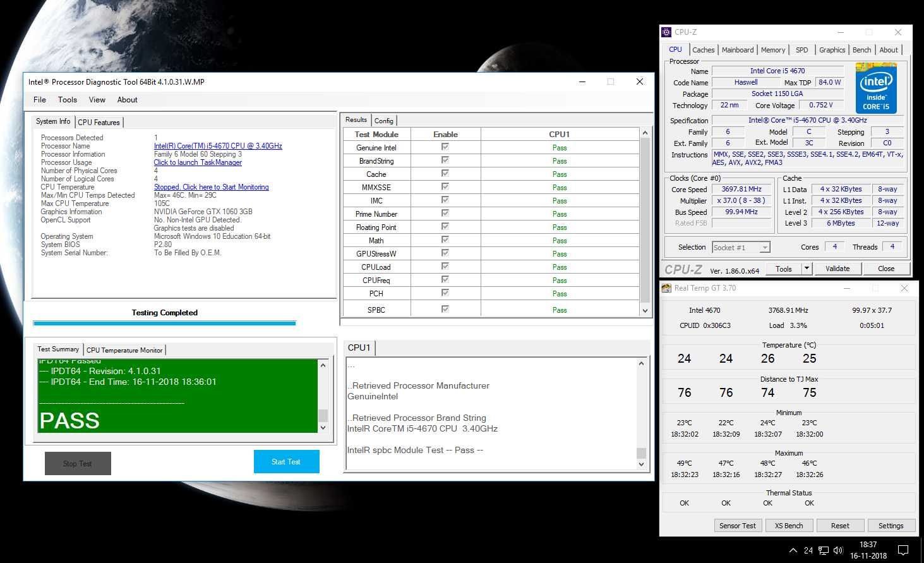Image resolution: width=924 pixels, height=563 pixels.
Task: Click the Real Temp GT title icon
Action: pos(666,288)
